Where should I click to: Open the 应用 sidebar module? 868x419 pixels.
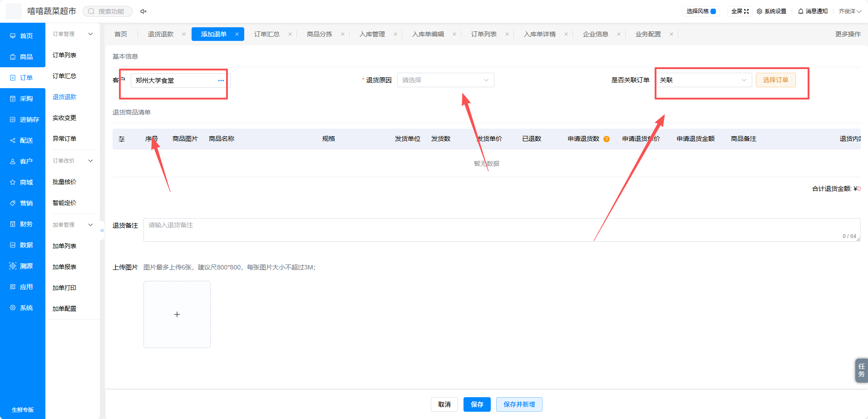[x=22, y=287]
